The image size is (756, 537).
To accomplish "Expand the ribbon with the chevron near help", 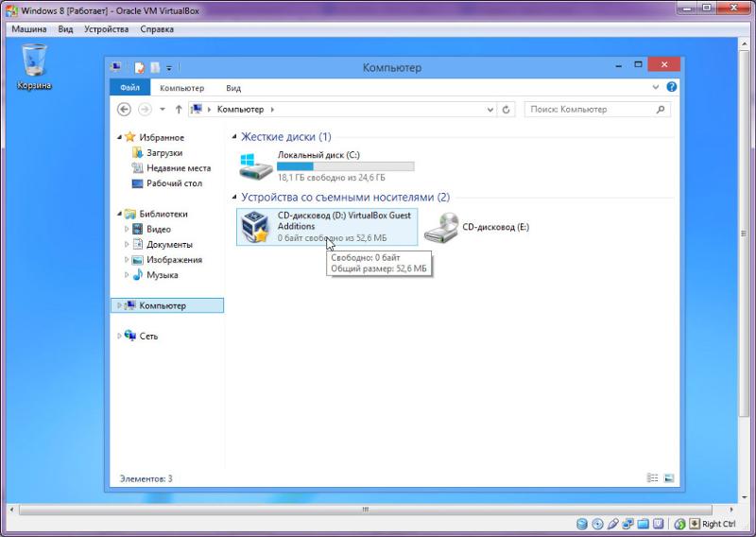I will (655, 87).
